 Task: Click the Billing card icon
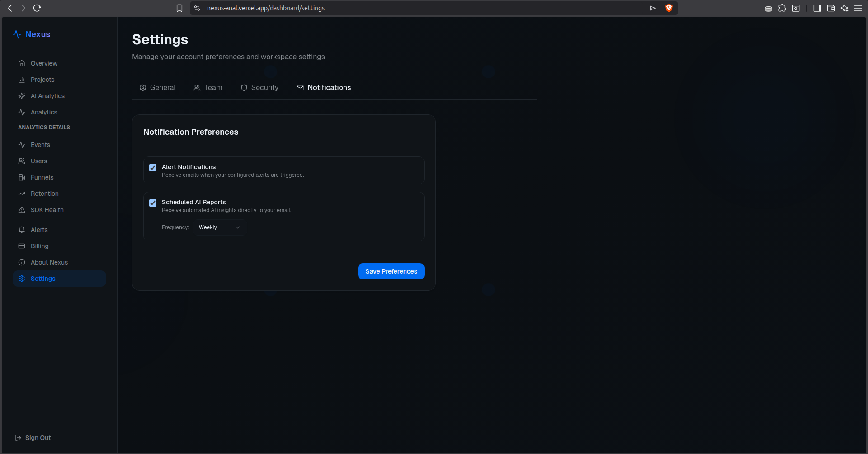click(22, 246)
